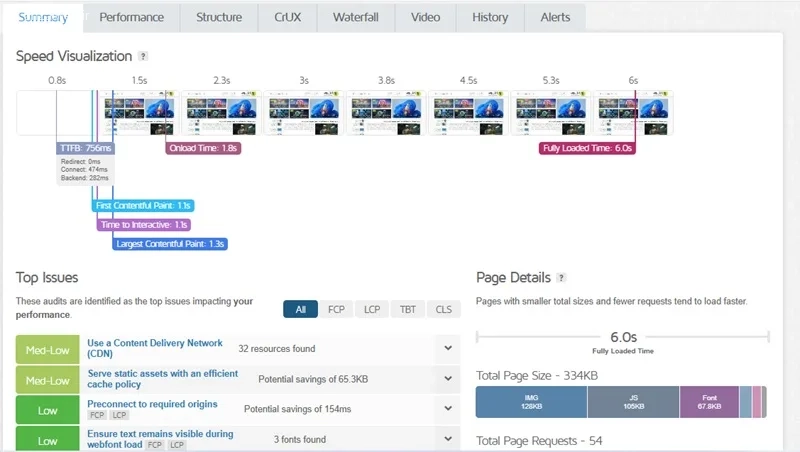Click the Time to Interactive 1.1s marker

[x=144, y=224]
